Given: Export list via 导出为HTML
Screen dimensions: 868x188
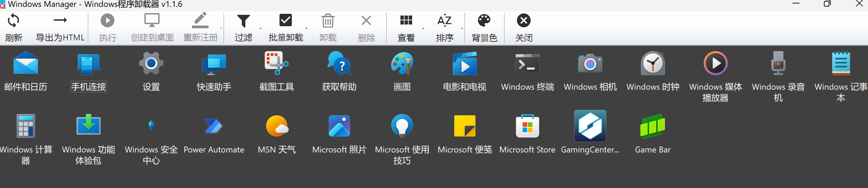Looking at the screenshot, I should [60, 28].
